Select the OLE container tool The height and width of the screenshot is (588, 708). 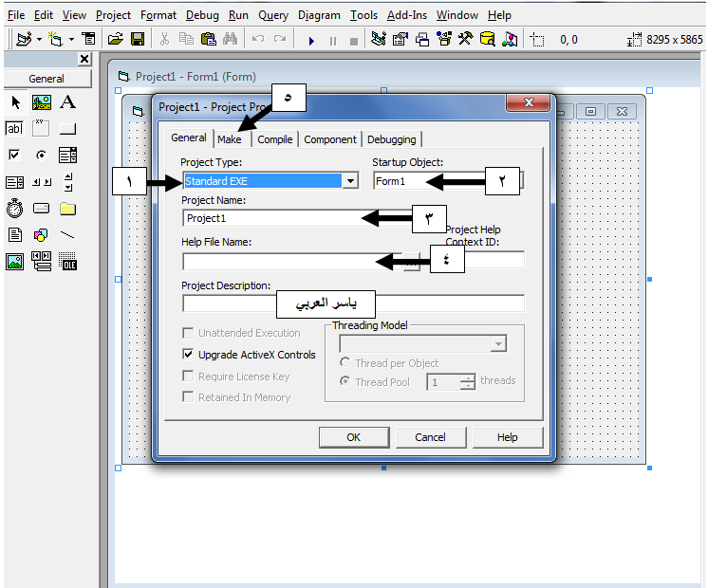tap(67, 262)
